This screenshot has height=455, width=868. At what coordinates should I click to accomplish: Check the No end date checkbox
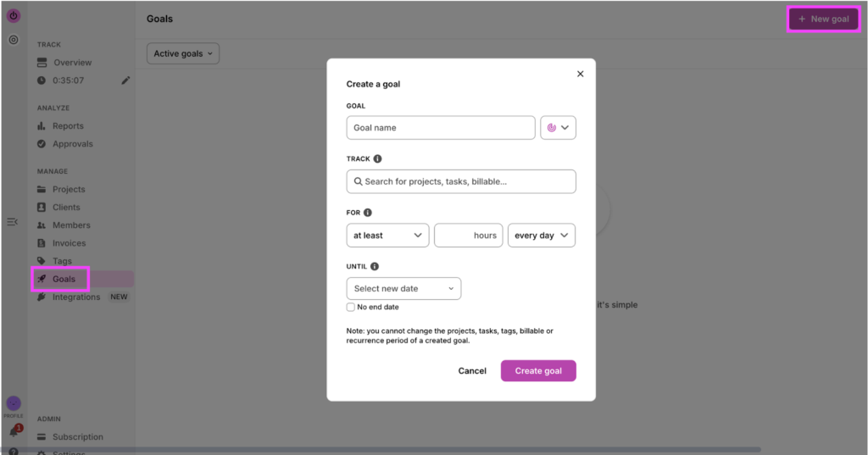click(x=351, y=307)
